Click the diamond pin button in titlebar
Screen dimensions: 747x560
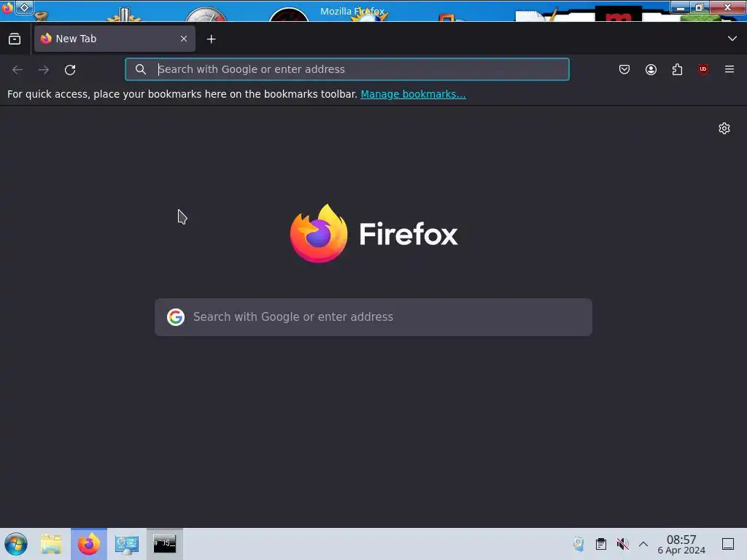point(24,7)
